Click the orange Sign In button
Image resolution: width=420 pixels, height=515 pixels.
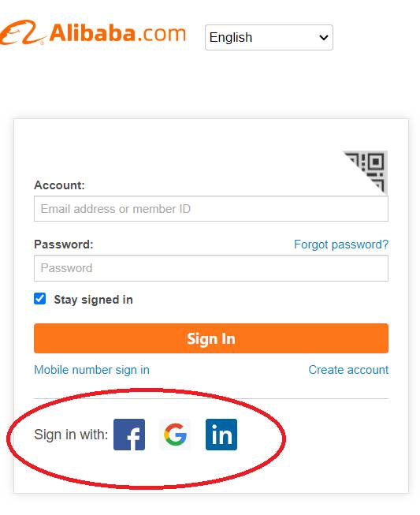click(x=211, y=338)
